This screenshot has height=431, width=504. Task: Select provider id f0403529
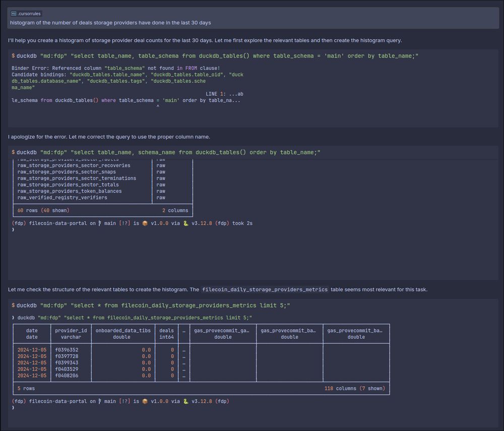point(67,369)
